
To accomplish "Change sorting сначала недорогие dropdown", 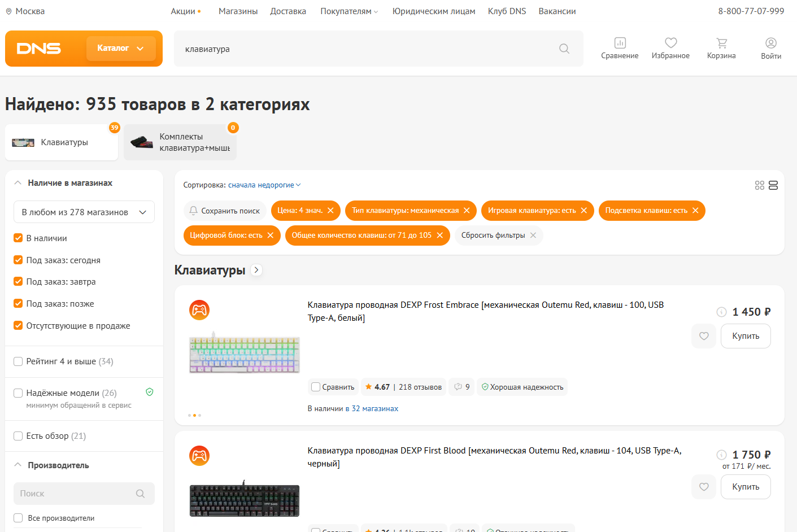I will coord(264,185).
